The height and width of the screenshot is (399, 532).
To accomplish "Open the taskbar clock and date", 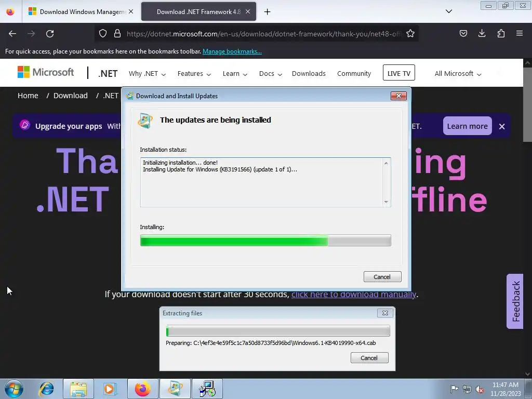I will point(506,389).
